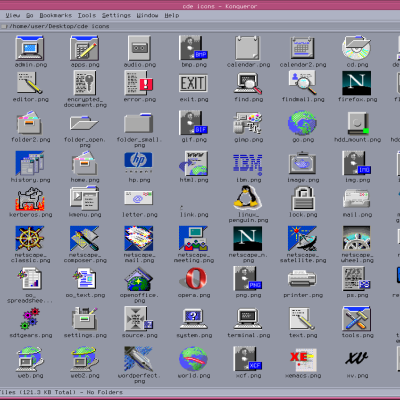The width and height of the screenshot is (400, 400).
Task: Select the lock.png padlock icon
Action: 302,198
